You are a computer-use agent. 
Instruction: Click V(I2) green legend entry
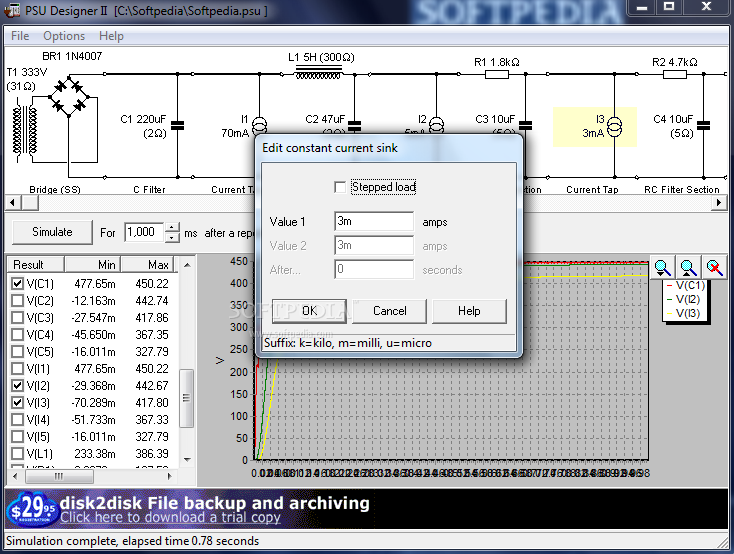pos(683,299)
